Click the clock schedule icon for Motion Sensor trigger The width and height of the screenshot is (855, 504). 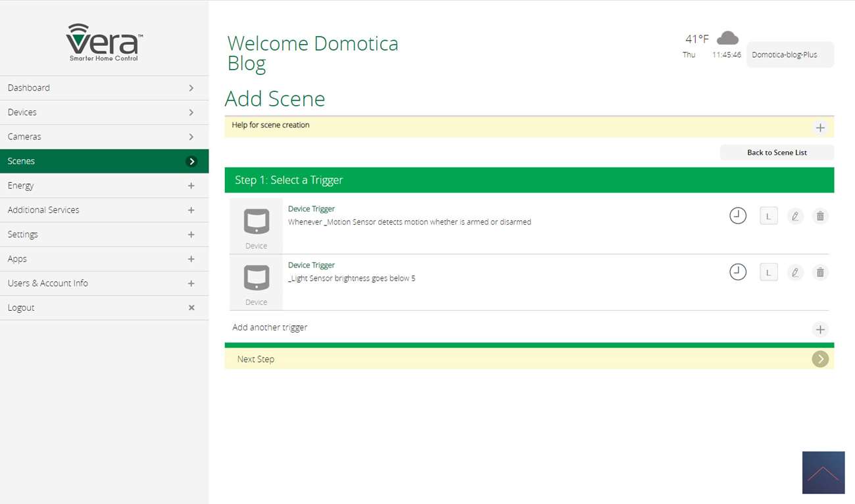738,216
